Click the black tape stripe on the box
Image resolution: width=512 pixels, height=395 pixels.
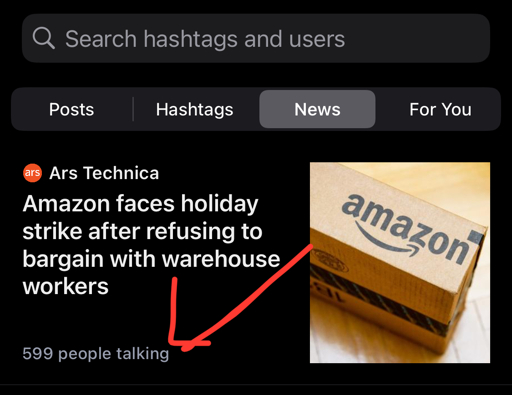[378, 297]
